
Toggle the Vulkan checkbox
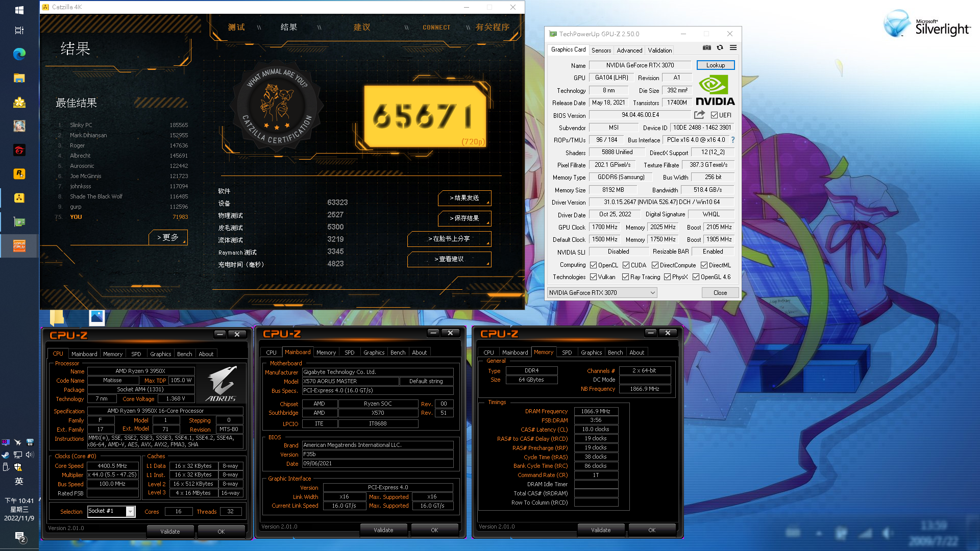(x=593, y=277)
